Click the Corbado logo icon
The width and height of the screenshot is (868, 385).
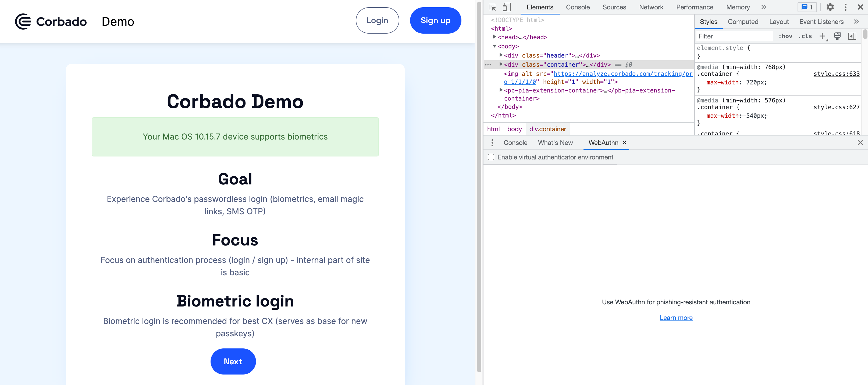coord(23,22)
